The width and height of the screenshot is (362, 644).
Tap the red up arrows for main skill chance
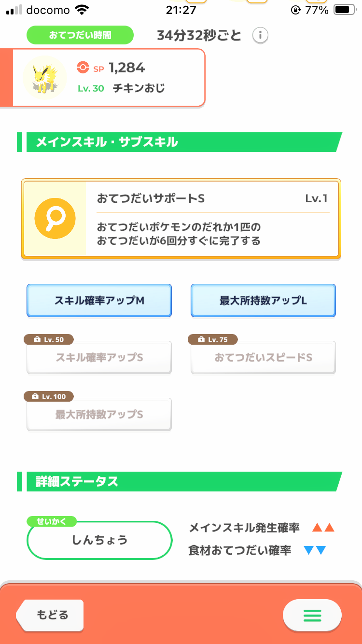tap(323, 528)
